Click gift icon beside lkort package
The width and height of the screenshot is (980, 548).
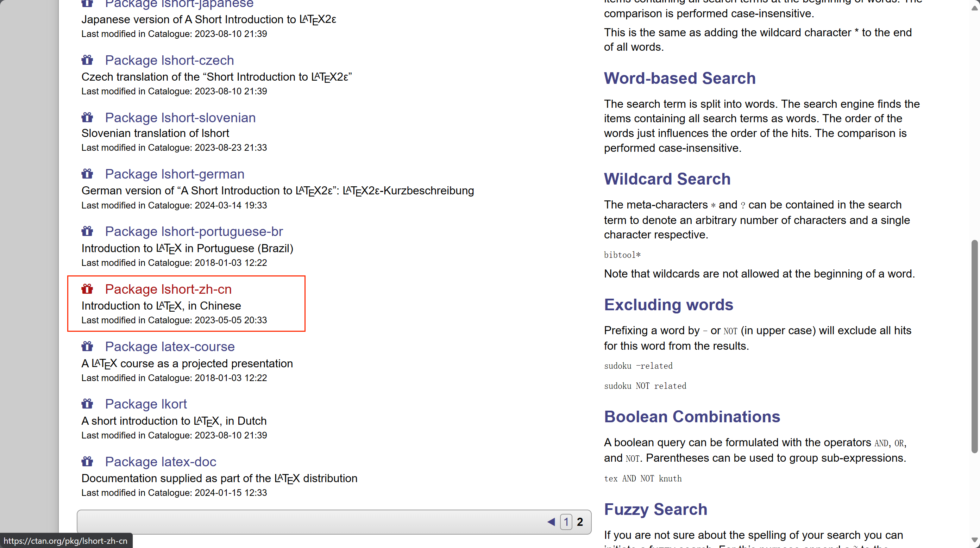[x=87, y=404]
